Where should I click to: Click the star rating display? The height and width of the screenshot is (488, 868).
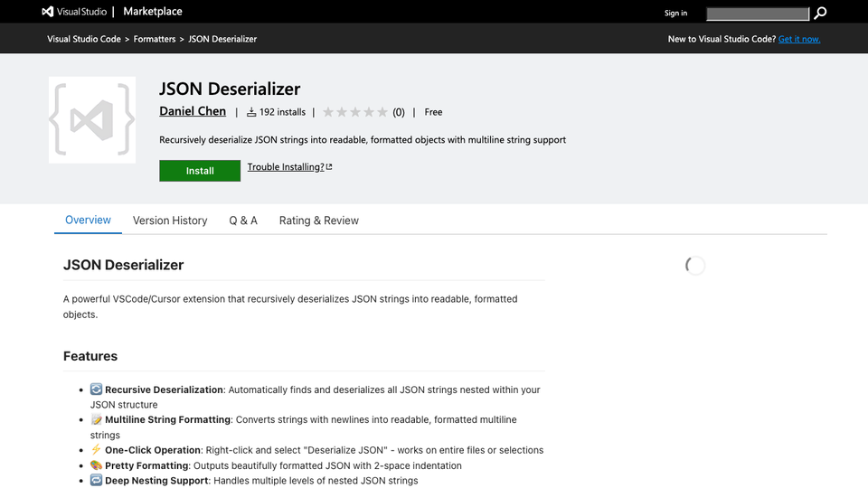[354, 112]
